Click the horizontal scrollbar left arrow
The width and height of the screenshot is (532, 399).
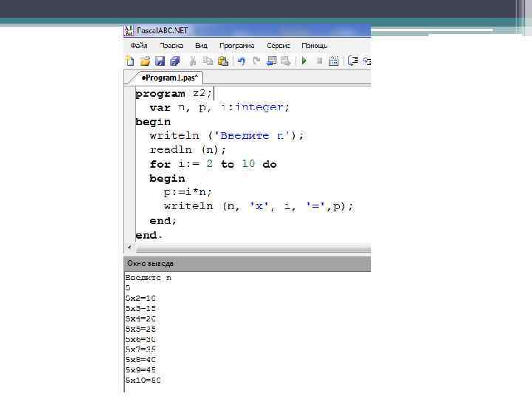coord(129,248)
